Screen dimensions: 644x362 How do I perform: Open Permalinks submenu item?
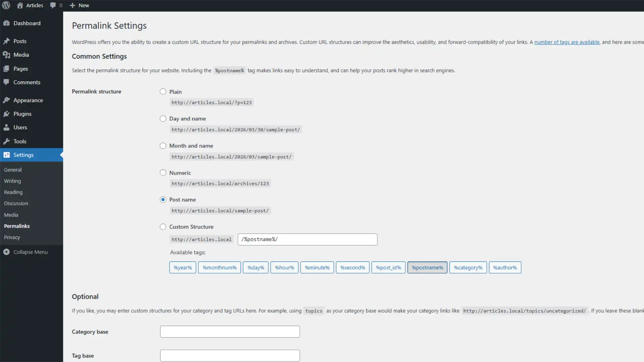click(17, 226)
